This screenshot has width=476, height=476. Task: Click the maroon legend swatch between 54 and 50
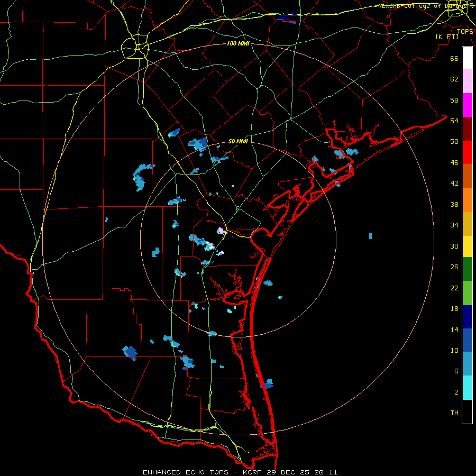point(467,129)
